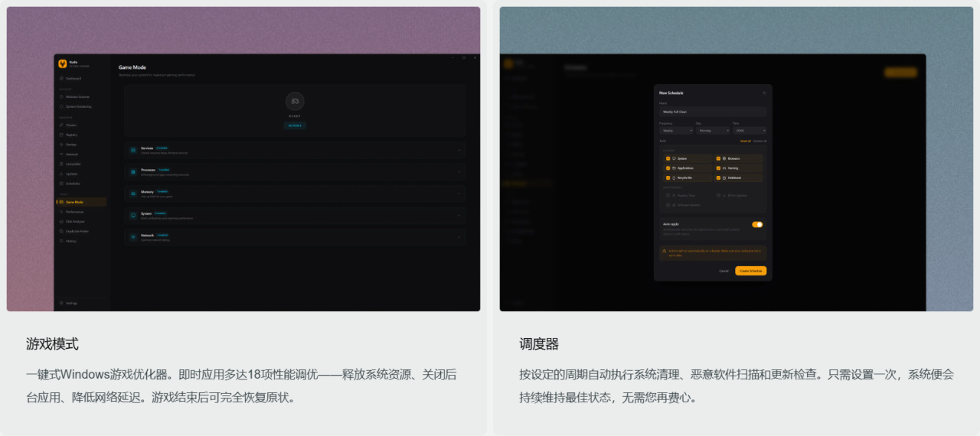This screenshot has width=980, height=436.
Task: Toggle the System task checkbox
Action: (x=668, y=158)
